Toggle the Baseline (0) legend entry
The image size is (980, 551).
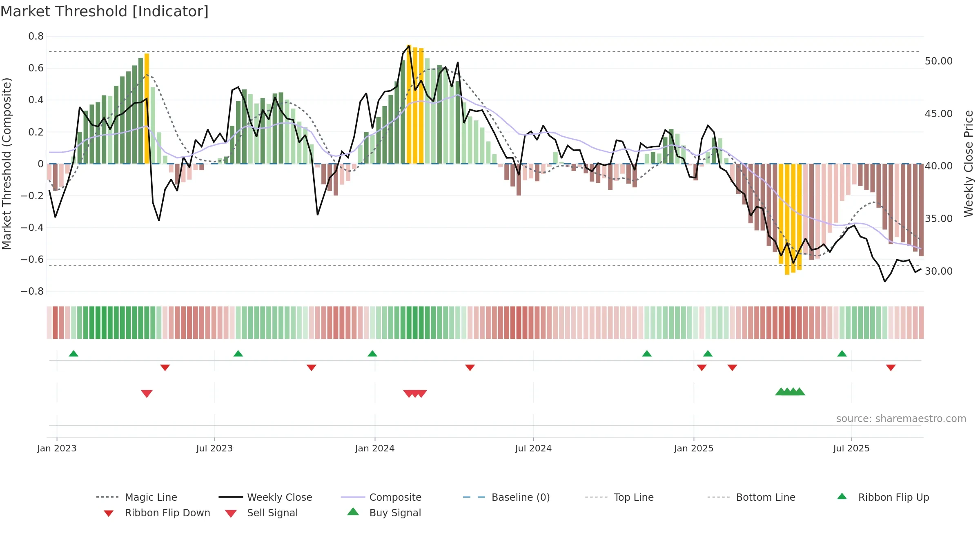[506, 497]
